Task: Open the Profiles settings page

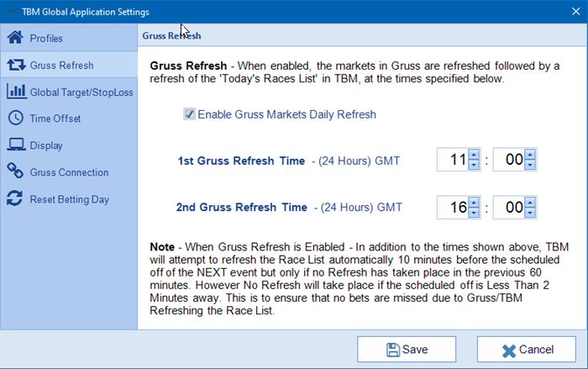Action: click(69, 38)
